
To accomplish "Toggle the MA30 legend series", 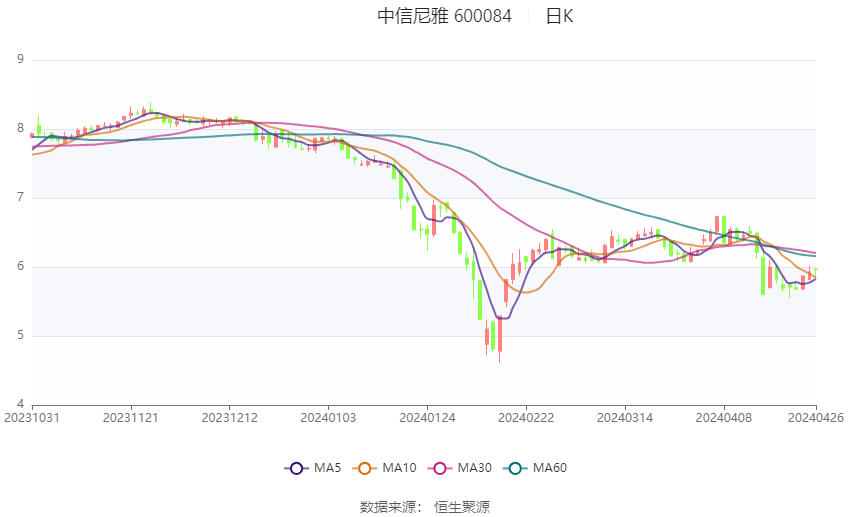I will tap(460, 468).
